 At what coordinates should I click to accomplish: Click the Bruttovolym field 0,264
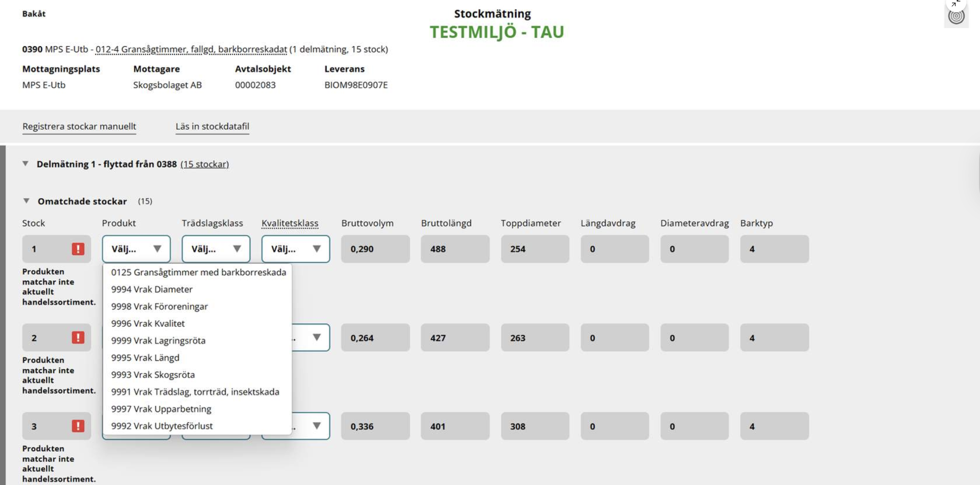[x=375, y=337]
